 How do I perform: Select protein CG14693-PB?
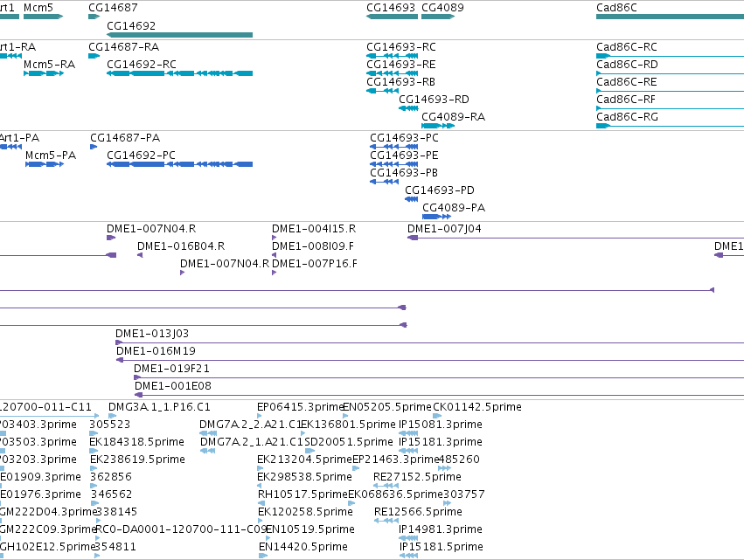tap(385, 182)
